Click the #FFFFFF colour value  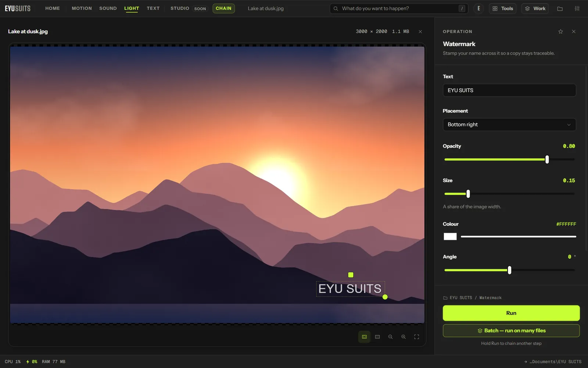click(x=566, y=224)
